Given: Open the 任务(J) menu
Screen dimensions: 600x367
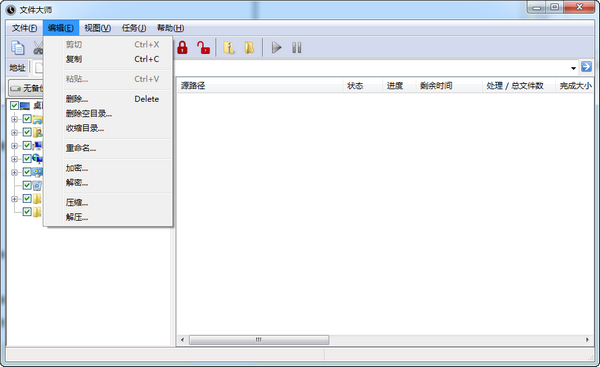Looking at the screenshot, I should (134, 28).
